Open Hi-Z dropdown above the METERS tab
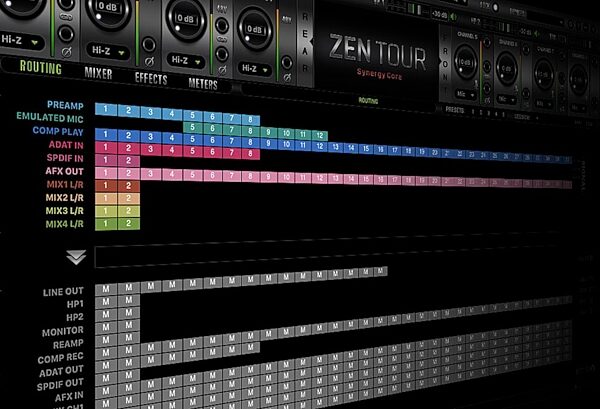The width and height of the screenshot is (600, 409). click(x=186, y=60)
